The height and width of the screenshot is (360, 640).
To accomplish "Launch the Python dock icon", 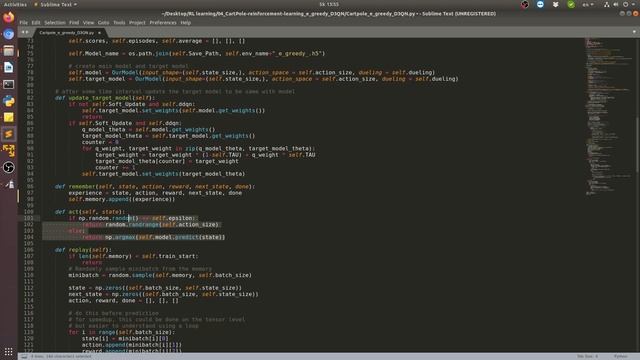I will [x=9, y=101].
